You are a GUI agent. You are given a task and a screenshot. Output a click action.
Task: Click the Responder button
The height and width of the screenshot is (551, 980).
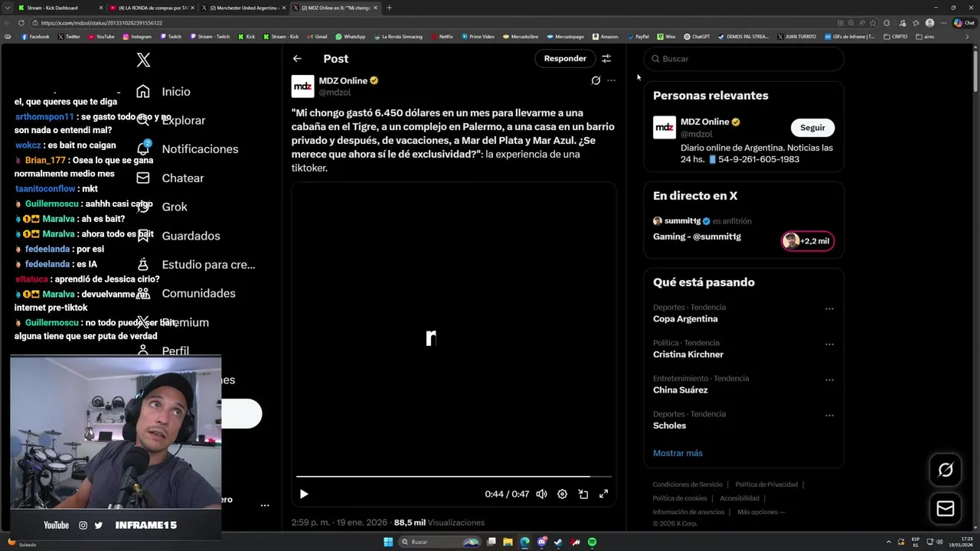565,59
